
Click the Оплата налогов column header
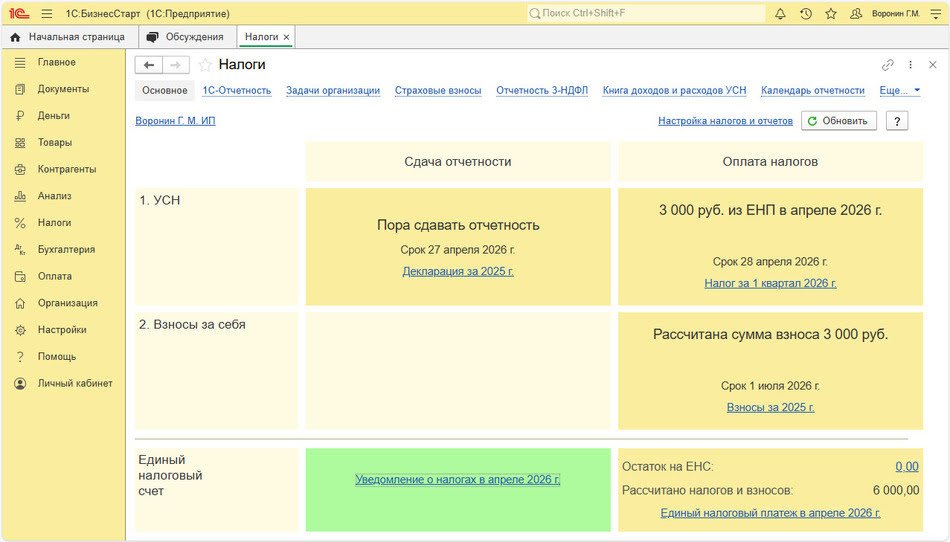[x=770, y=161]
